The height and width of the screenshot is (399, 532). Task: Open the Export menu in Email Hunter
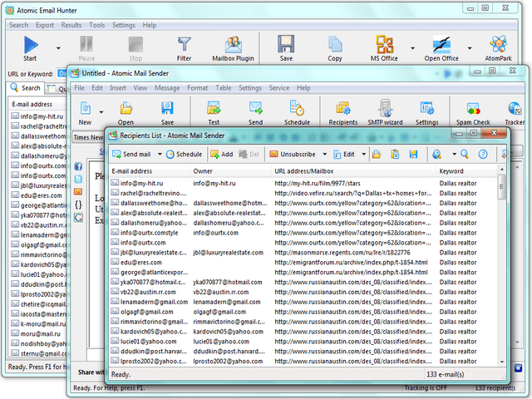pos(44,25)
